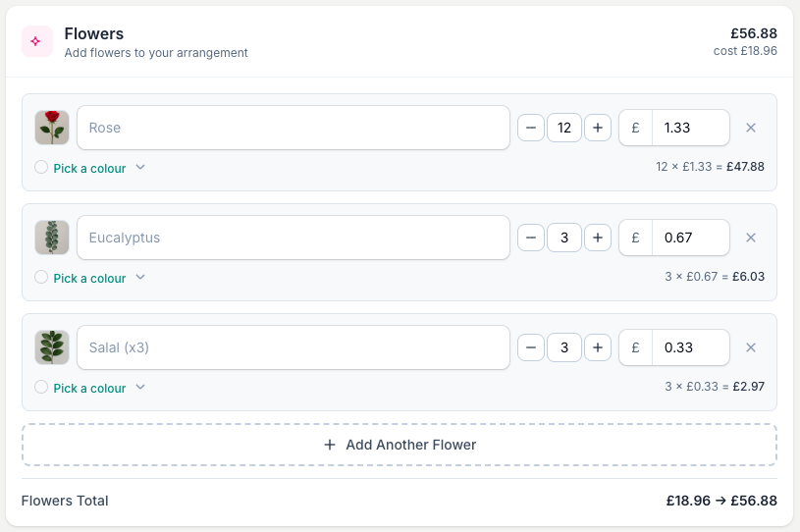Edit the Salal (x3) quantity value 3
The height and width of the screenshot is (532, 800).
pyautogui.click(x=564, y=347)
